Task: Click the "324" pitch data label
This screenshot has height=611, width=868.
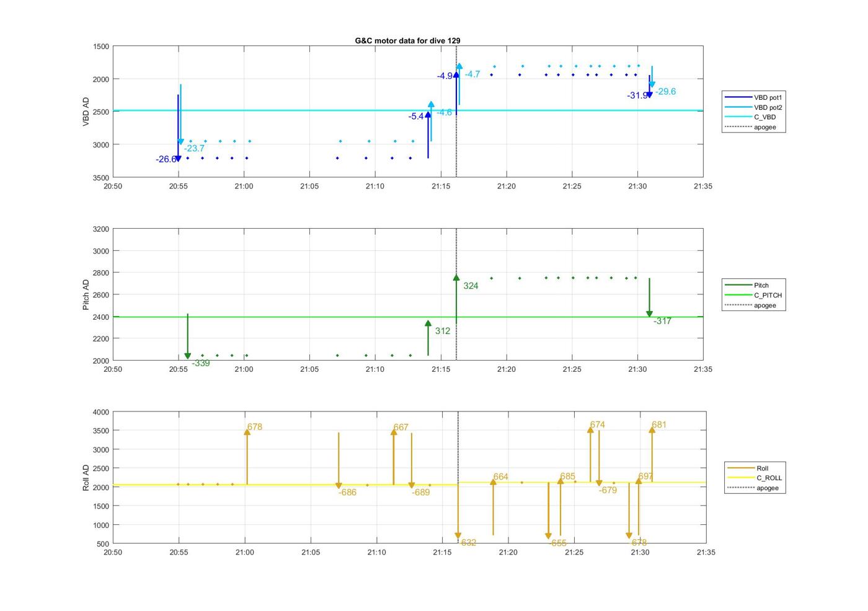Action: (x=471, y=286)
